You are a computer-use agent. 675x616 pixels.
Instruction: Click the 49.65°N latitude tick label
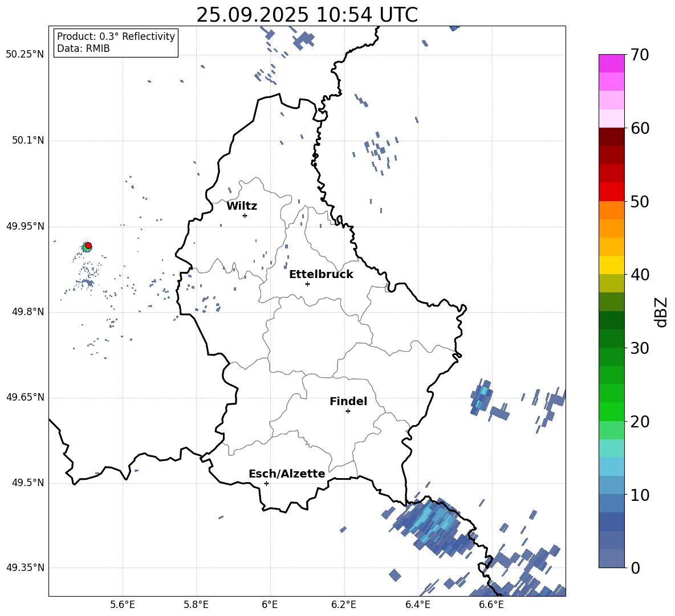tap(25, 397)
